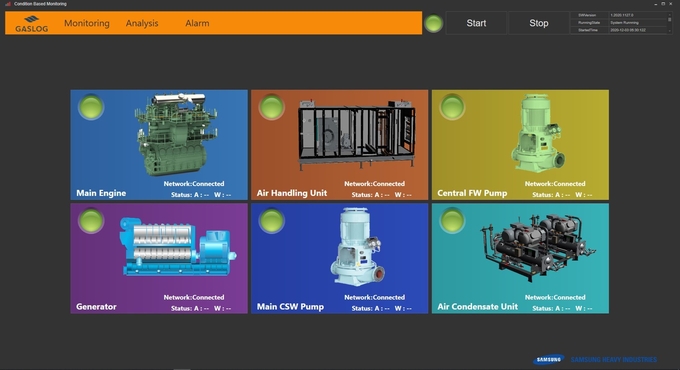Click the Air Handling Unit green status lamp
Image resolution: width=680 pixels, height=370 pixels.
click(271, 107)
